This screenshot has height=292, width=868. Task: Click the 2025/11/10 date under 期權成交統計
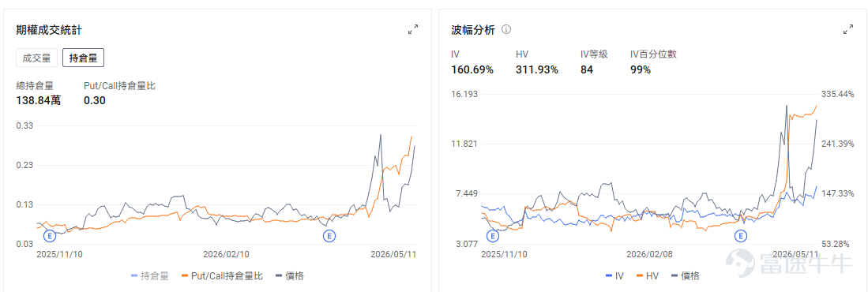coord(60,254)
